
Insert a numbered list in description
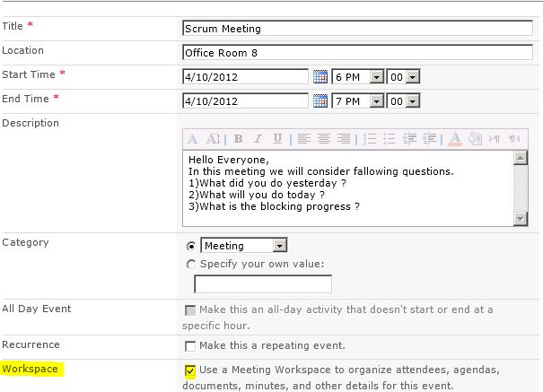pyautogui.click(x=369, y=139)
